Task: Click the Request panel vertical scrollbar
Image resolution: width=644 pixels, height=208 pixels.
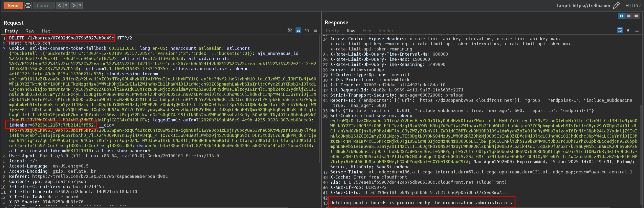Action: tap(320, 99)
